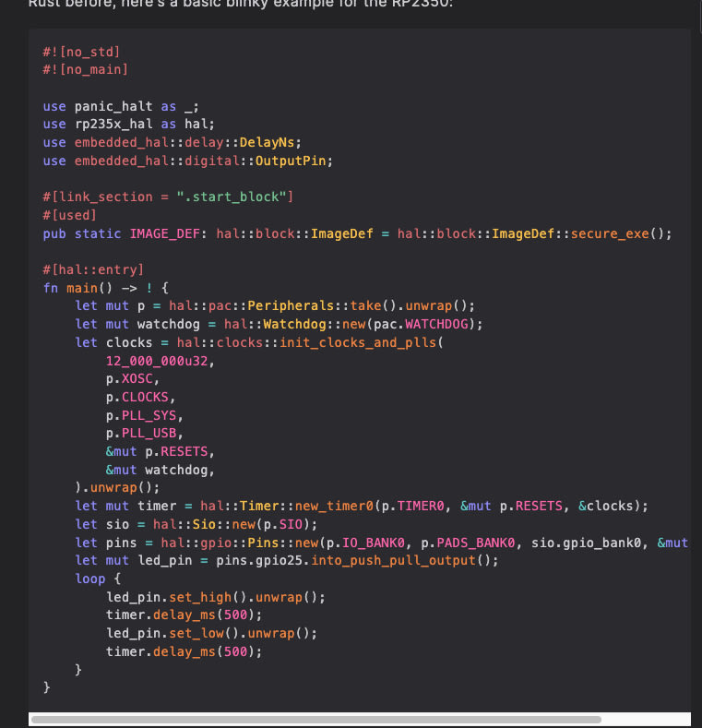Click the into_push_pull_output method name
The image size is (702, 728).
coord(393,560)
